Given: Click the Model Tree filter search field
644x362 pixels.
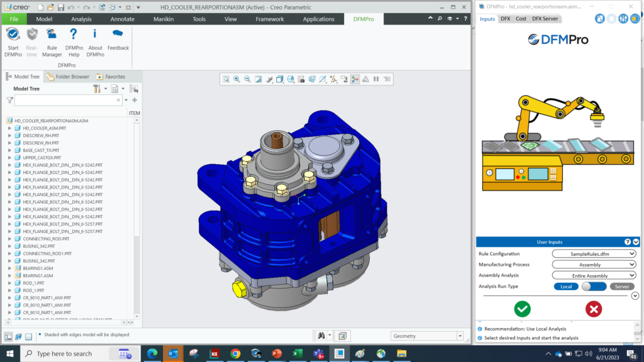Looking at the screenshot, I should coord(68,100).
